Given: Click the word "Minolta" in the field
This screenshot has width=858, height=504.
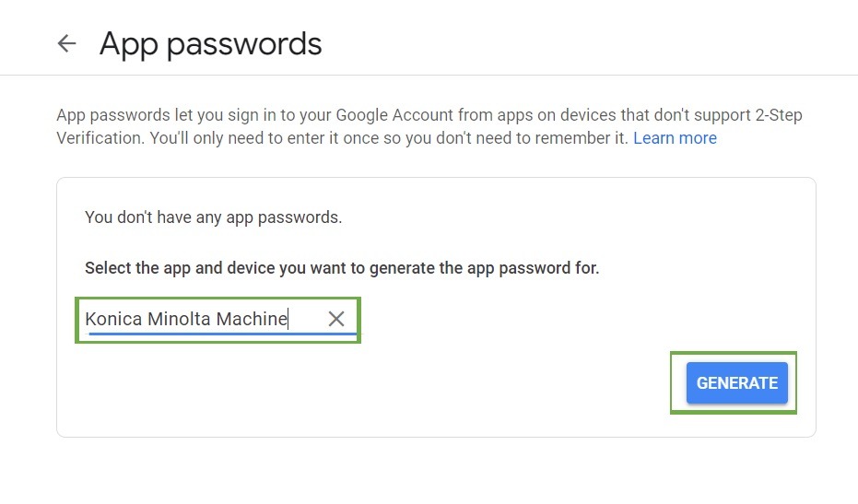Looking at the screenshot, I should (x=179, y=319).
